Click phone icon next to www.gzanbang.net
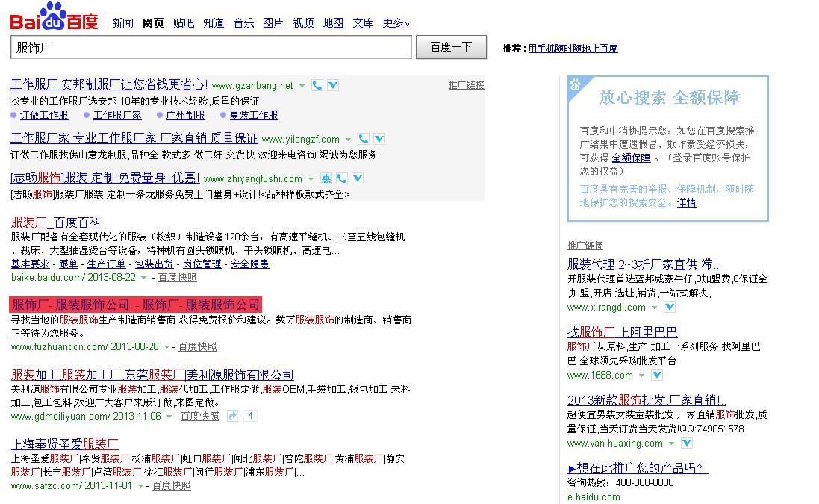The width and height of the screenshot is (819, 504). [x=317, y=85]
